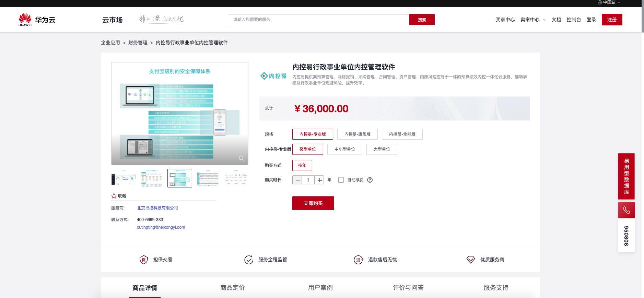
Task: Click the 内控易 product logo
Action: click(273, 76)
